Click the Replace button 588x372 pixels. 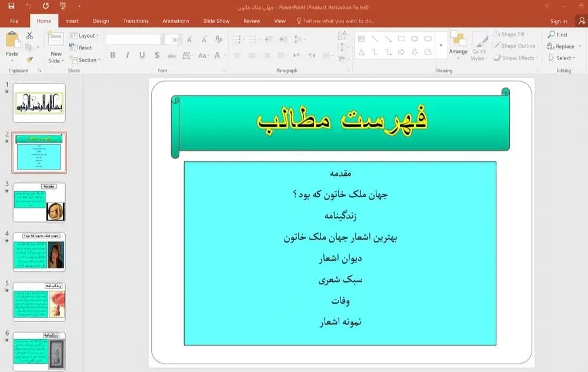pos(564,46)
